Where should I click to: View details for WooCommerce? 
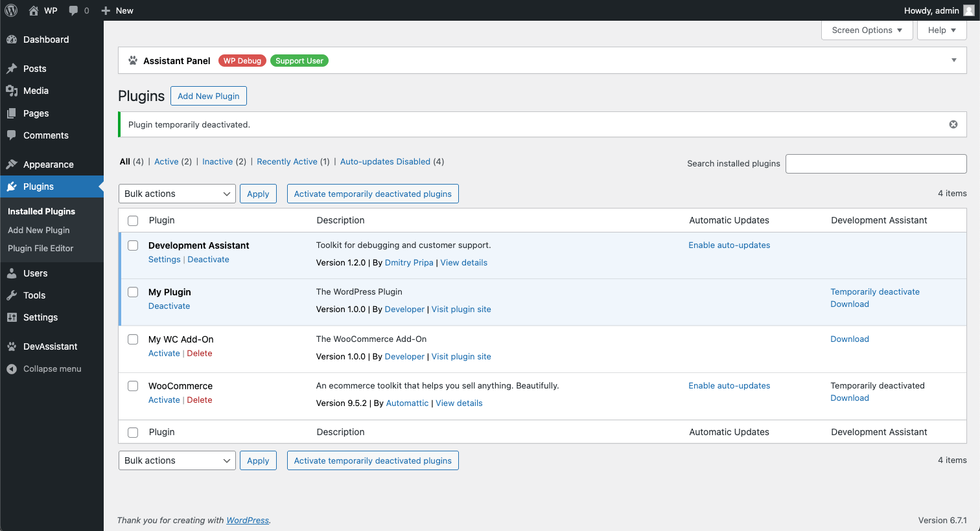point(459,403)
